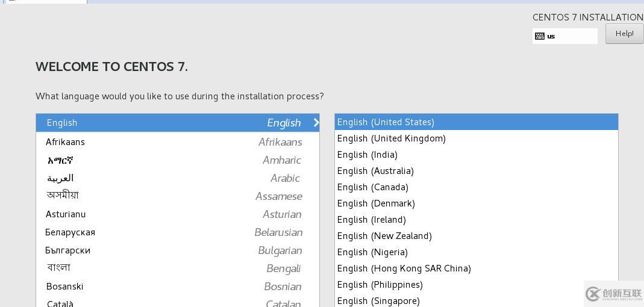Pick the Arabic language row
Image resolution: width=644 pixels, height=307 pixels.
(178, 178)
